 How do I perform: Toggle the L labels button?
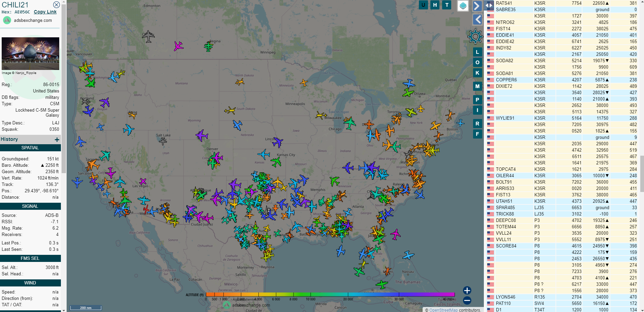[x=477, y=52]
